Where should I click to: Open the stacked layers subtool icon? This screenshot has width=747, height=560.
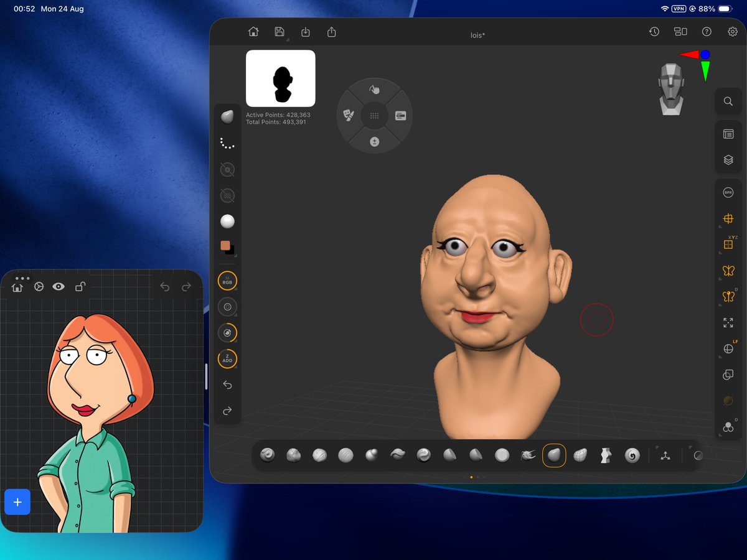click(728, 160)
